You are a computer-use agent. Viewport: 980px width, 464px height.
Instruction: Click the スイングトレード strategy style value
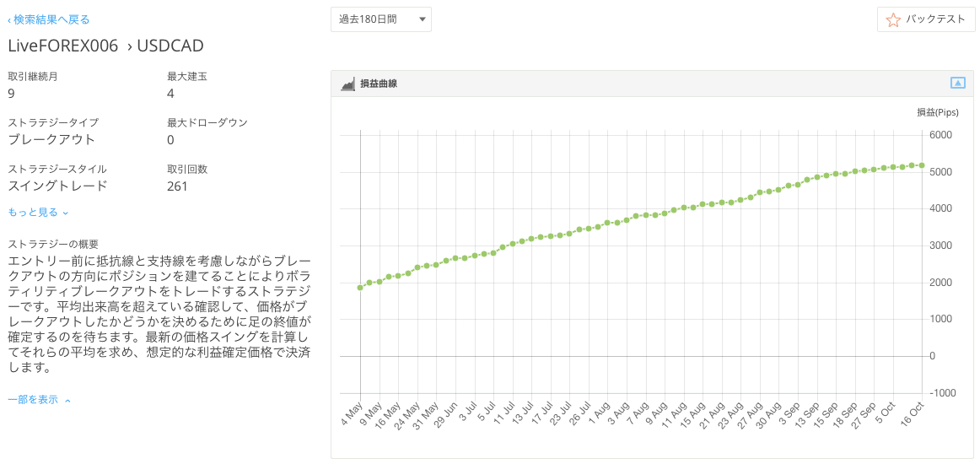point(57,186)
